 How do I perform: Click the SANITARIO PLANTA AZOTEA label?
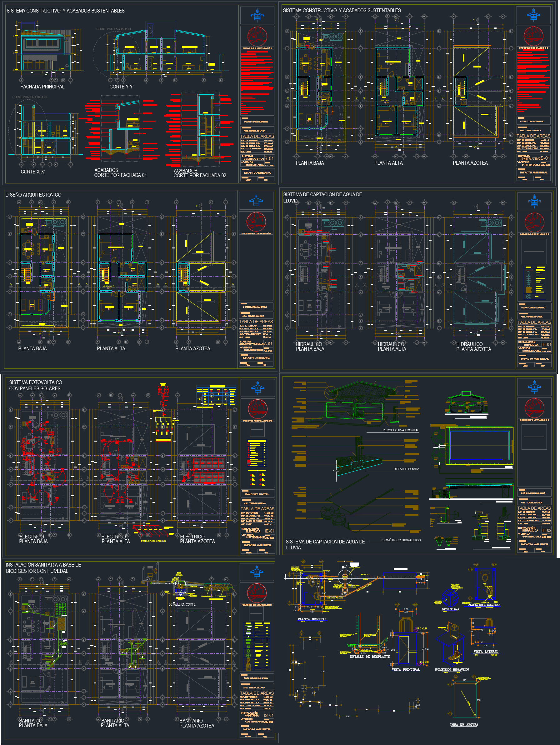click(197, 723)
